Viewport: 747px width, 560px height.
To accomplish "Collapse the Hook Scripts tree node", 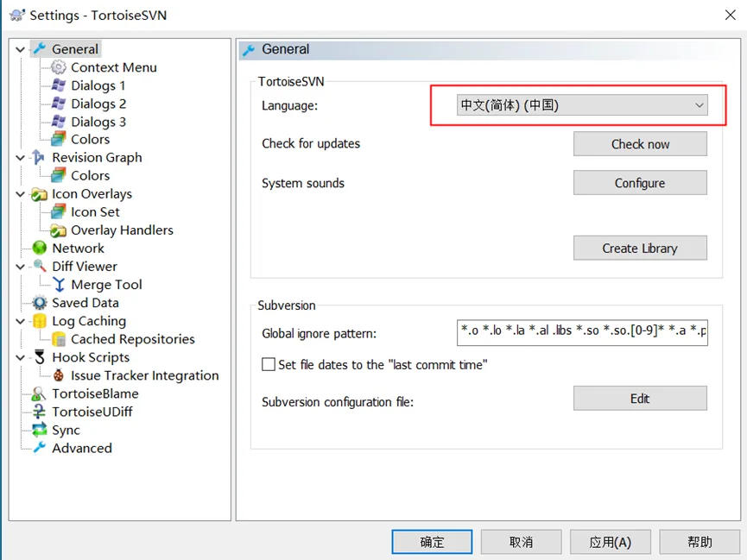I will coord(21,357).
